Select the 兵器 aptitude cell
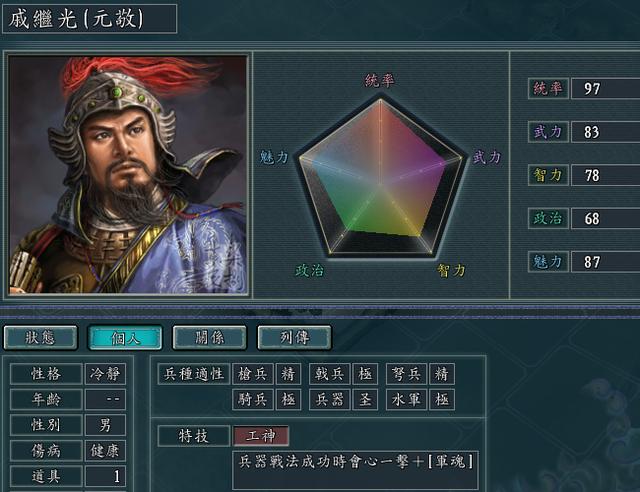Screen dimensions: 640x492 [329, 399]
